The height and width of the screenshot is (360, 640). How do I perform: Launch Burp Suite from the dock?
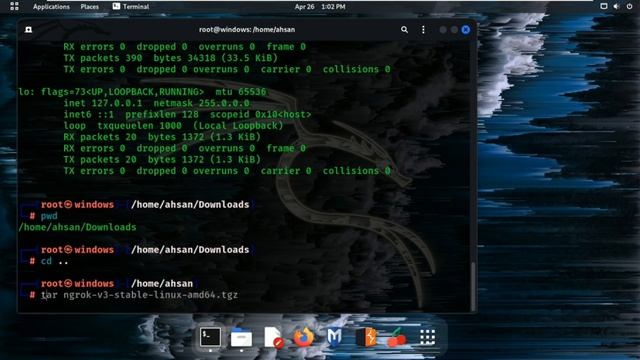[x=366, y=337]
